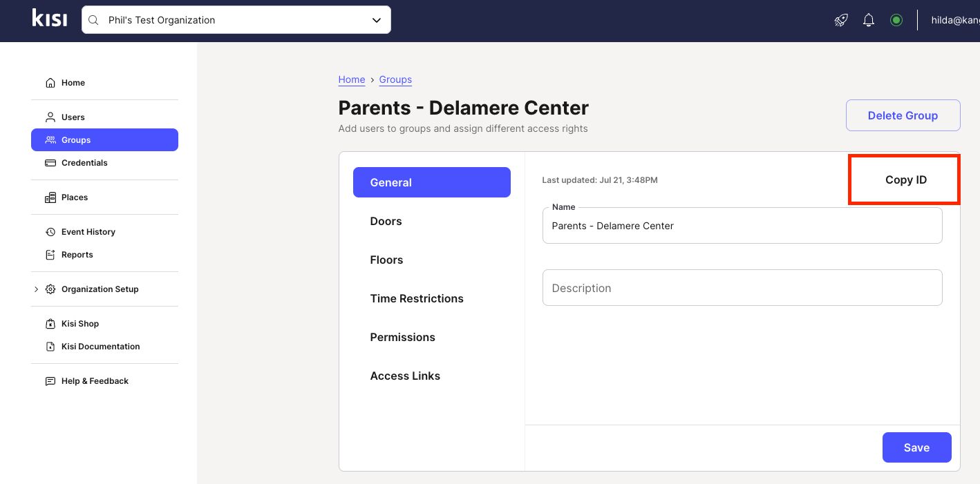Click the Places building icon

pyautogui.click(x=50, y=197)
